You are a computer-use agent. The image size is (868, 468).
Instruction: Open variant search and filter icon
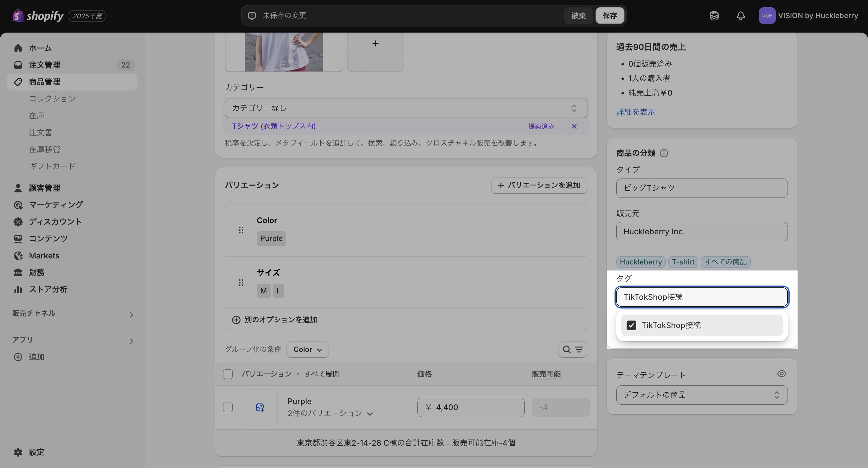[573, 350]
